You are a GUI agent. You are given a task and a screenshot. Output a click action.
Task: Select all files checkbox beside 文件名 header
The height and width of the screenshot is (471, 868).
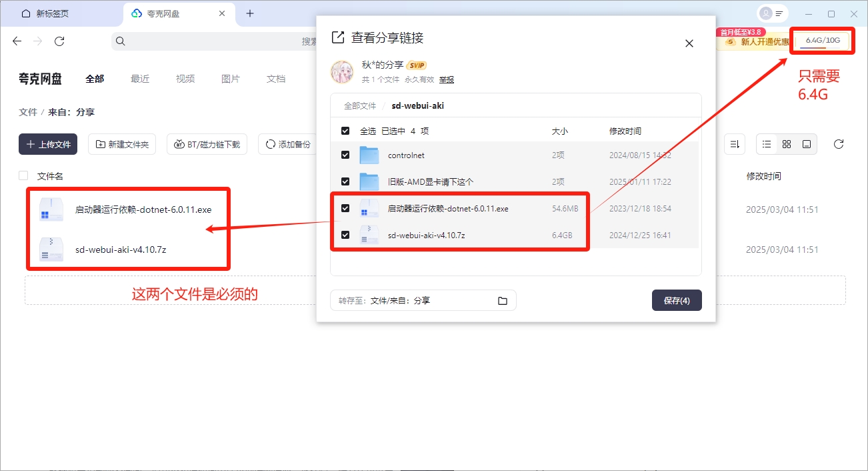point(23,175)
